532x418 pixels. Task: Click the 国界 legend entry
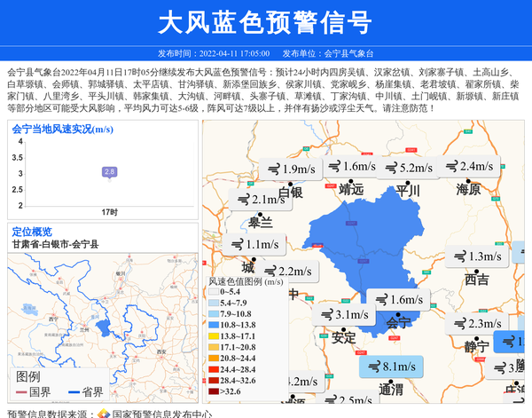(34, 392)
